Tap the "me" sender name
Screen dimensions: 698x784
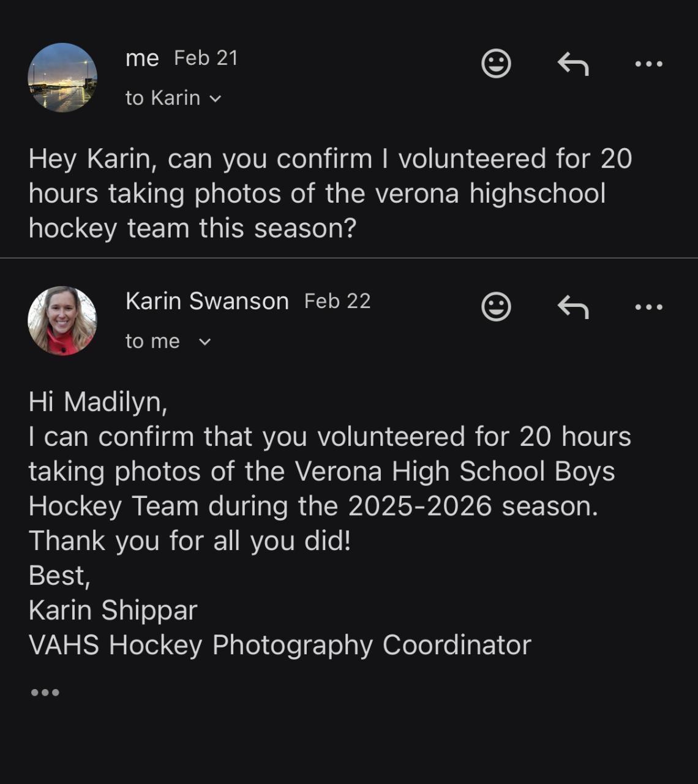(x=142, y=58)
